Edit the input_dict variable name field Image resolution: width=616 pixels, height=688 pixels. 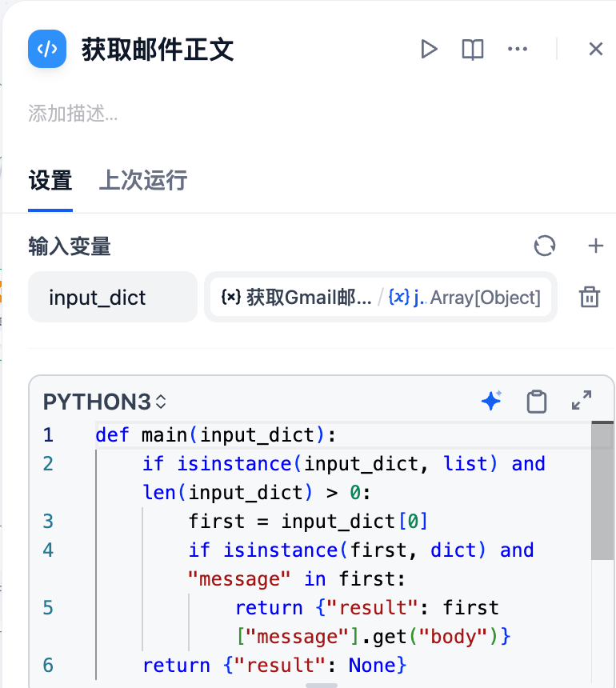[x=113, y=297]
